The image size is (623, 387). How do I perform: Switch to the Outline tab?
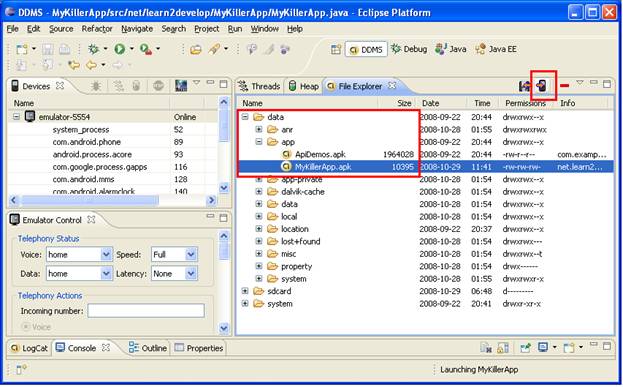point(148,348)
